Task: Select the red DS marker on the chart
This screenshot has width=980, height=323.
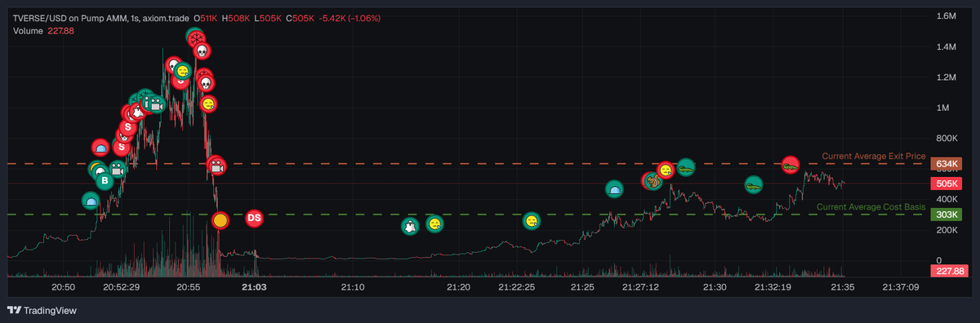Action: (254, 219)
